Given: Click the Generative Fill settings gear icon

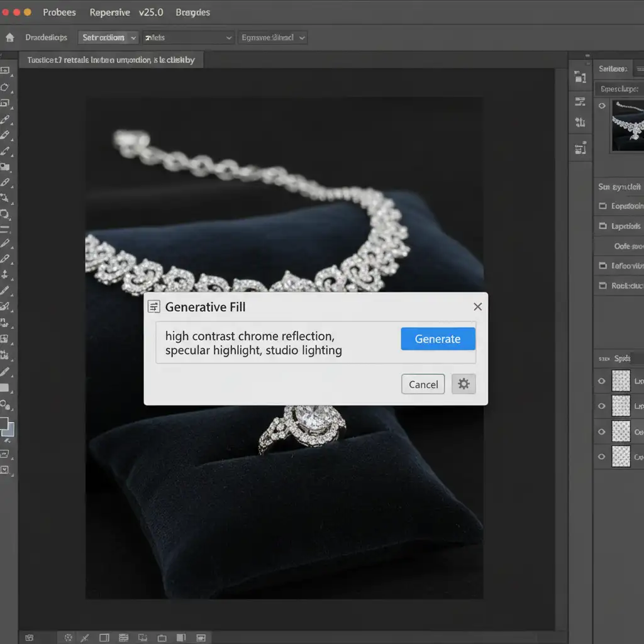Looking at the screenshot, I should pyautogui.click(x=464, y=384).
